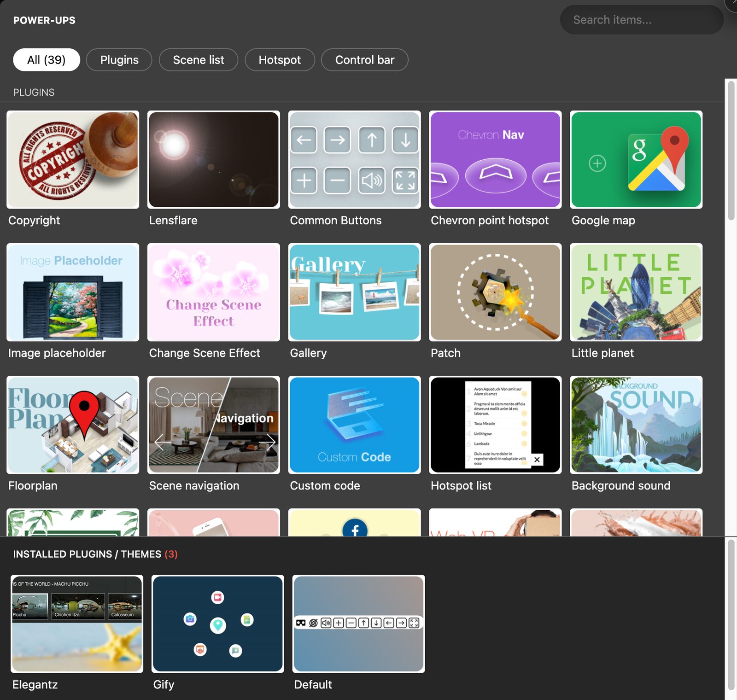
Task: Click the Gify theme label
Action: pos(164,685)
